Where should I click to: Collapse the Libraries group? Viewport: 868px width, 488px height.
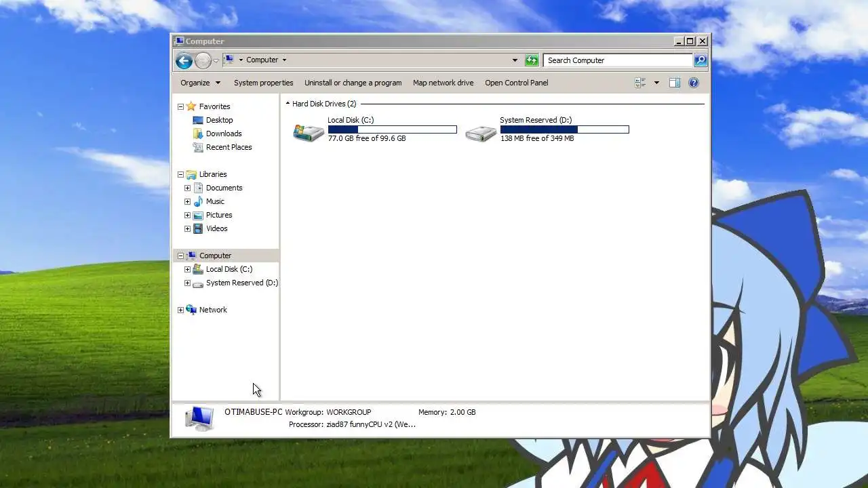point(180,174)
